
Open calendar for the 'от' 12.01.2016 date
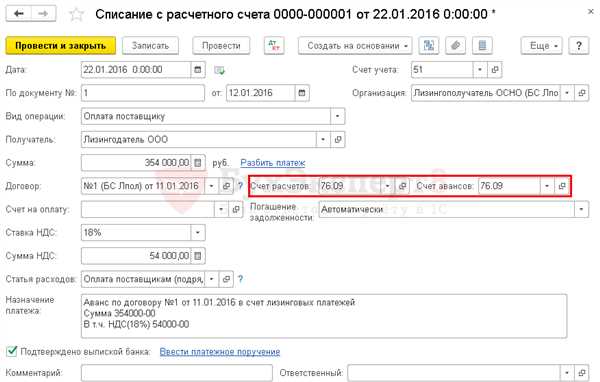(x=302, y=93)
